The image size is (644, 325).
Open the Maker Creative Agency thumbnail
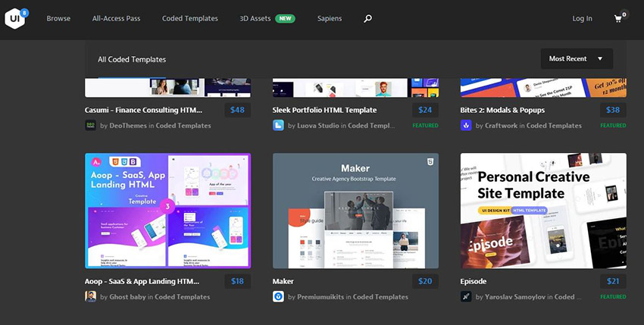(355, 211)
